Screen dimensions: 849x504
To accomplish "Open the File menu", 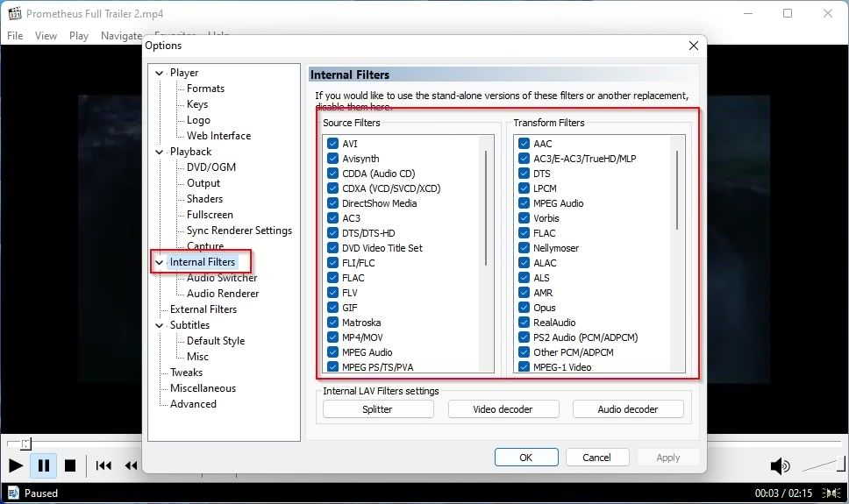I will point(15,36).
